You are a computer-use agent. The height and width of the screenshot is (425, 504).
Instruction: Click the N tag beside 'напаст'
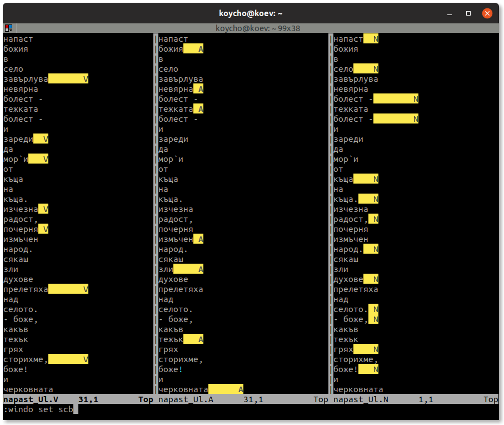pos(376,39)
